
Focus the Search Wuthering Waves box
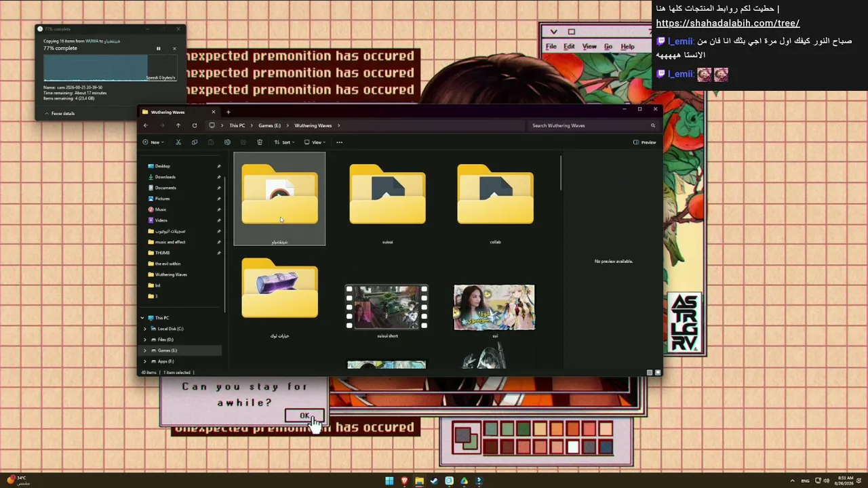click(x=592, y=125)
